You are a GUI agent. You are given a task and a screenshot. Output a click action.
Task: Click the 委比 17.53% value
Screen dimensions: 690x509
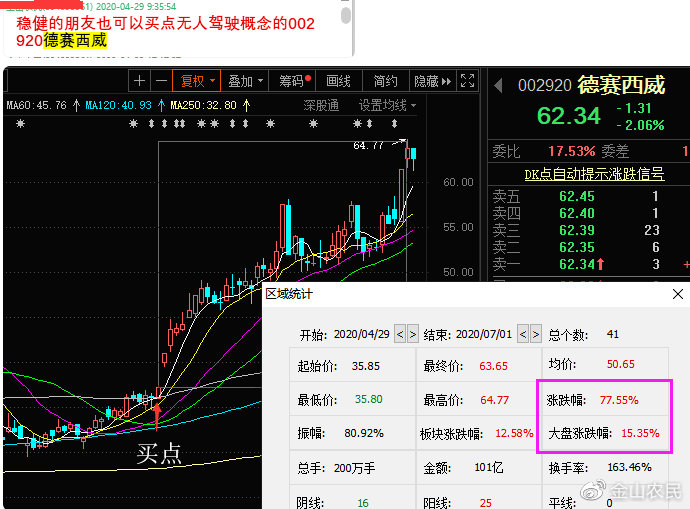coord(572,151)
